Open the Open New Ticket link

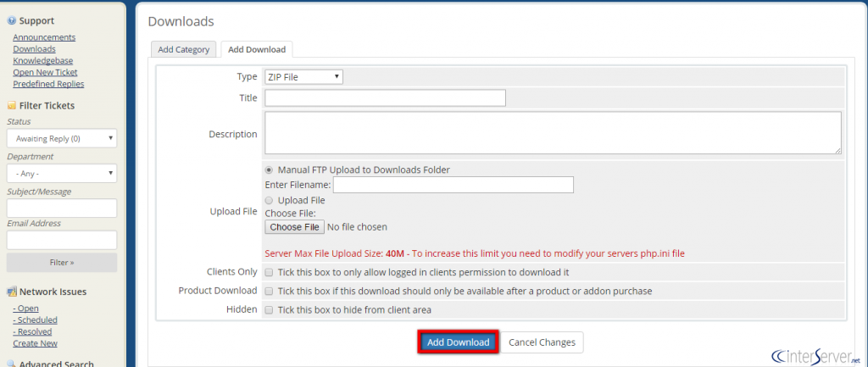tap(46, 72)
